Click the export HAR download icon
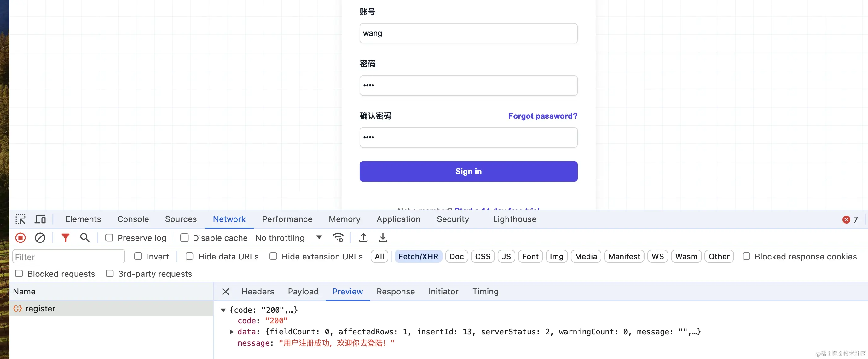 tap(383, 238)
